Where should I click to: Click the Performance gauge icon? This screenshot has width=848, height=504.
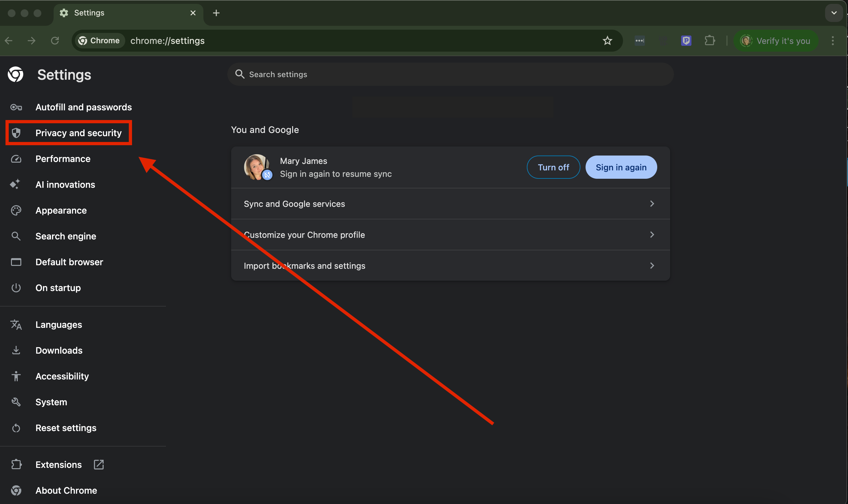coord(16,159)
